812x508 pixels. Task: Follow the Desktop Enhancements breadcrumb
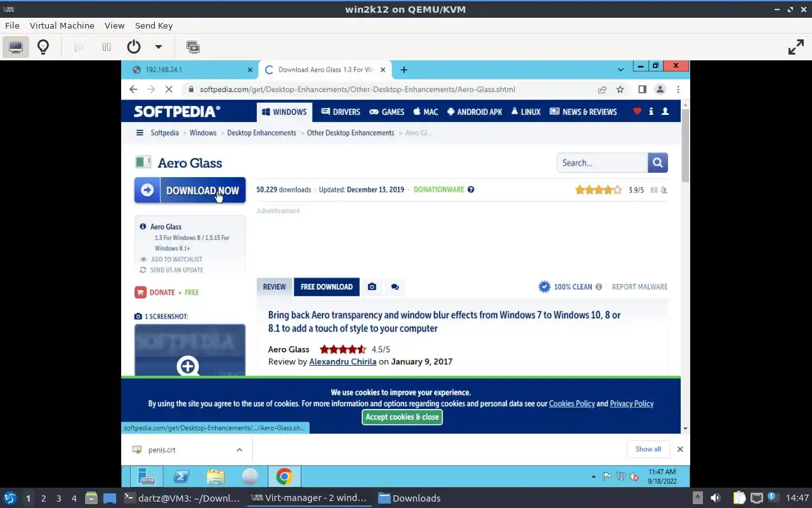tap(261, 133)
